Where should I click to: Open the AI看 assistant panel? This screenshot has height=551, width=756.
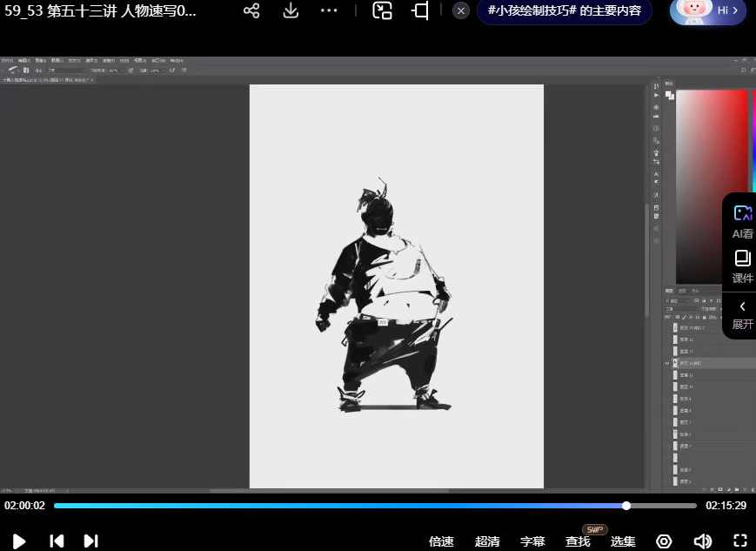[x=742, y=222]
